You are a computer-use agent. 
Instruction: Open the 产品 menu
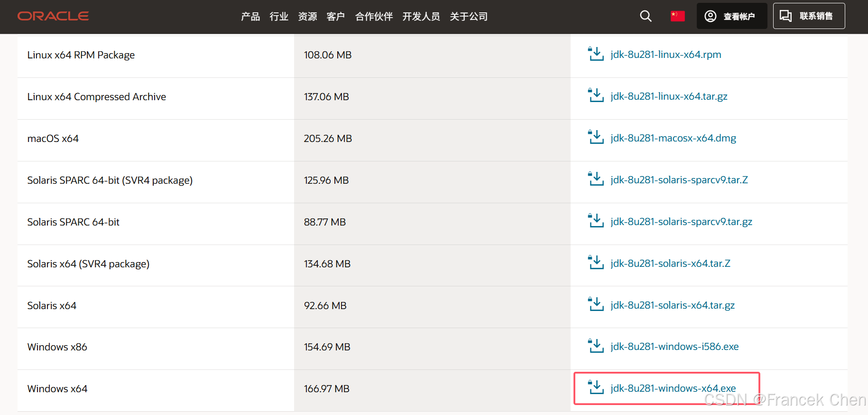coord(250,17)
